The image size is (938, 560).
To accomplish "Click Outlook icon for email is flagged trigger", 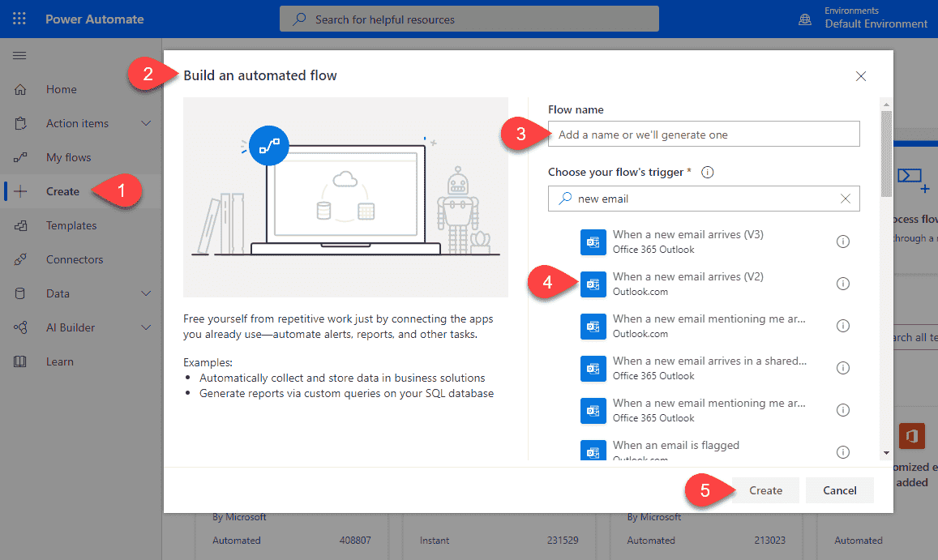I will tap(593, 451).
